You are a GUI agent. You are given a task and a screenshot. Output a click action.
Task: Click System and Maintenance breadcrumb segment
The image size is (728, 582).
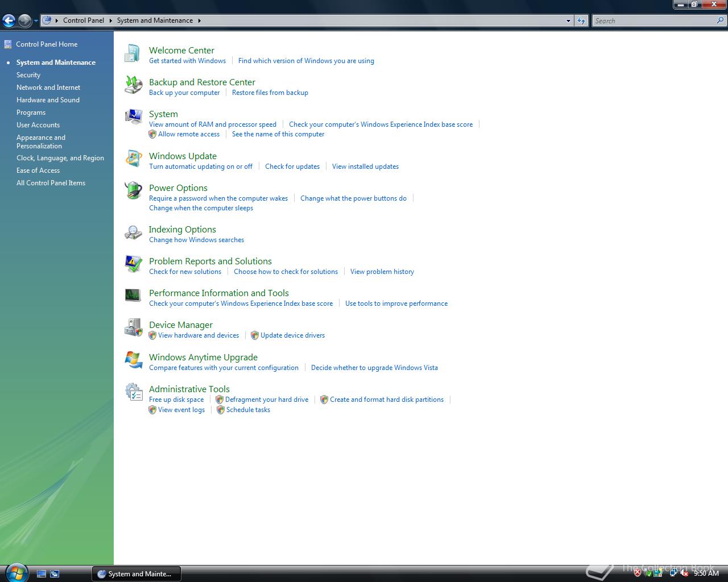(x=155, y=20)
